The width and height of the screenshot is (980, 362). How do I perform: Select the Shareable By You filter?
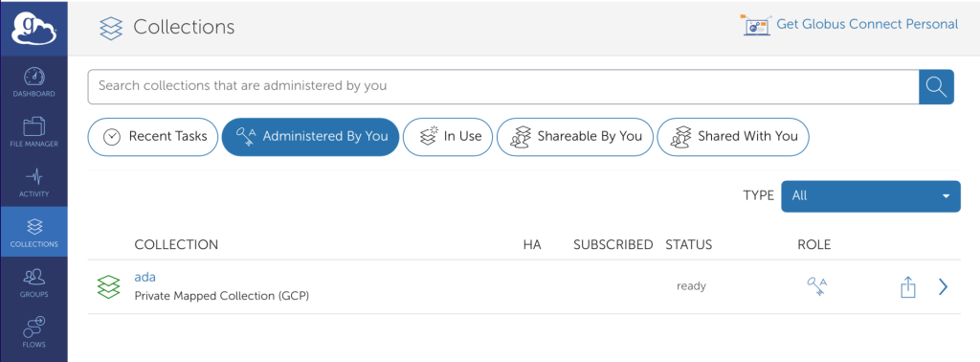(x=575, y=136)
